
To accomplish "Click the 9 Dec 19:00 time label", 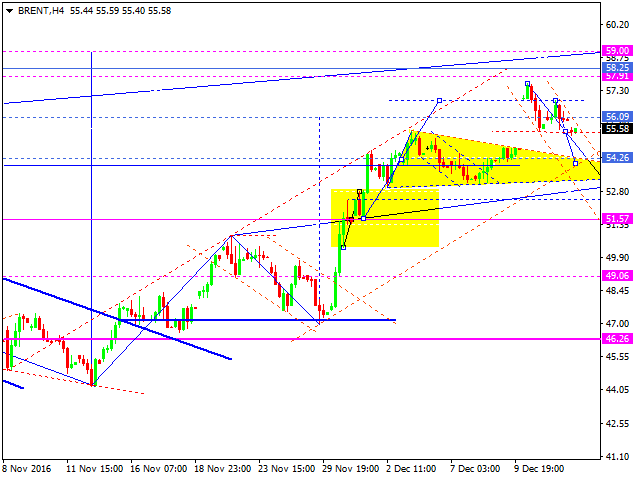I will pos(539,469).
